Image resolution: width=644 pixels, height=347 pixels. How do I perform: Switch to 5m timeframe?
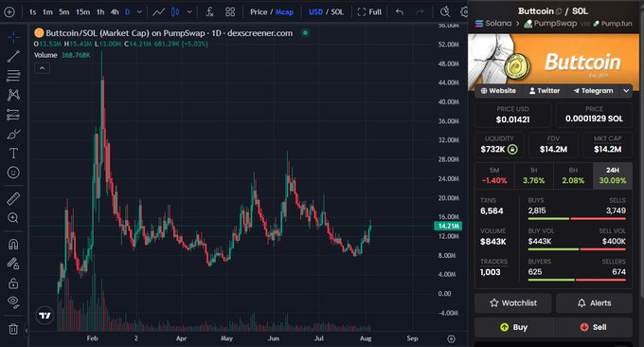point(64,12)
